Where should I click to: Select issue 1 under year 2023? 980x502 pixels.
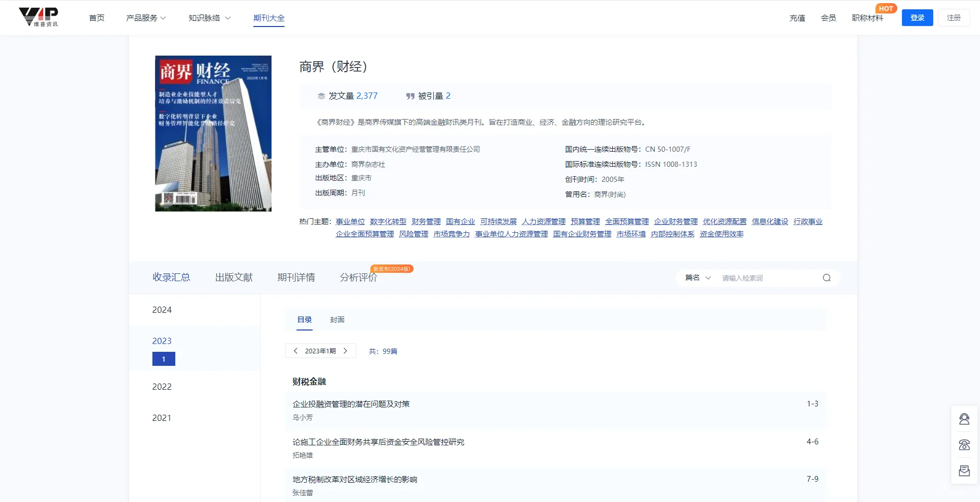163,359
